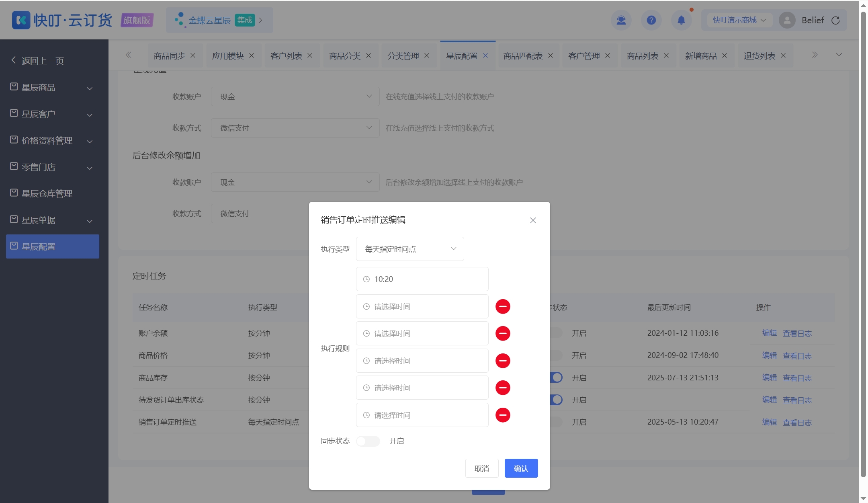Toggle sync switch for 商品库存 row
This screenshot has width=868, height=503.
point(557,378)
